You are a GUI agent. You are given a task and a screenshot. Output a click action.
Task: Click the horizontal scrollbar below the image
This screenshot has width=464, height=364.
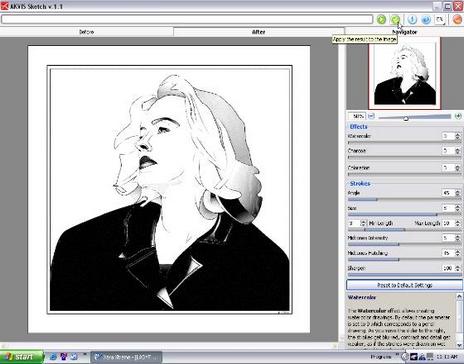coord(169,345)
